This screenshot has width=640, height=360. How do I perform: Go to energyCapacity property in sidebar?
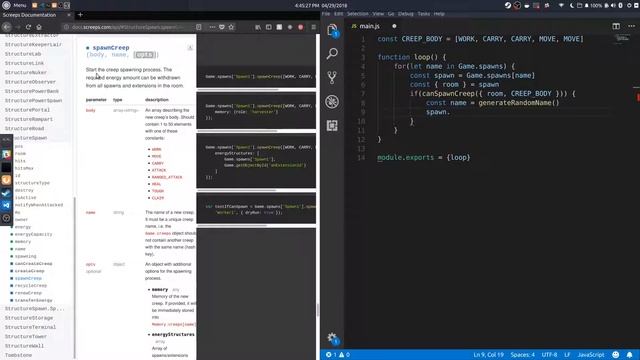(x=33, y=234)
